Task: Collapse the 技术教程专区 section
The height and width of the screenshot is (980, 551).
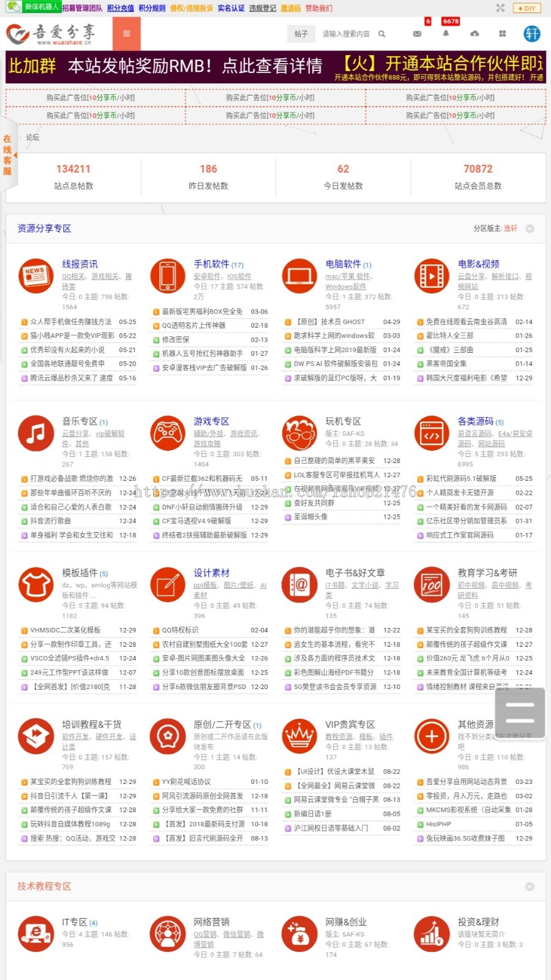Action: coord(530,886)
